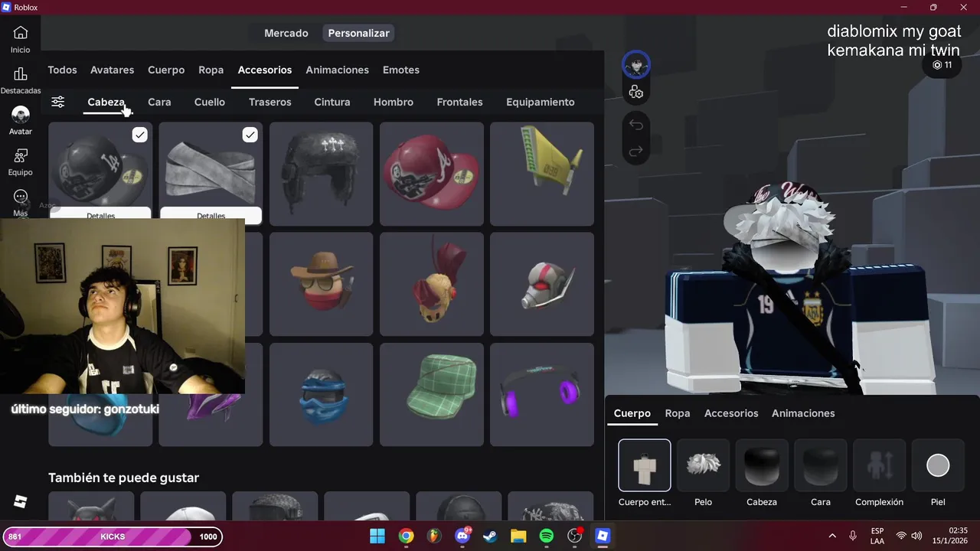Image resolution: width=980 pixels, height=551 pixels.
Task: Open the Cara subcategory tab
Action: [159, 102]
